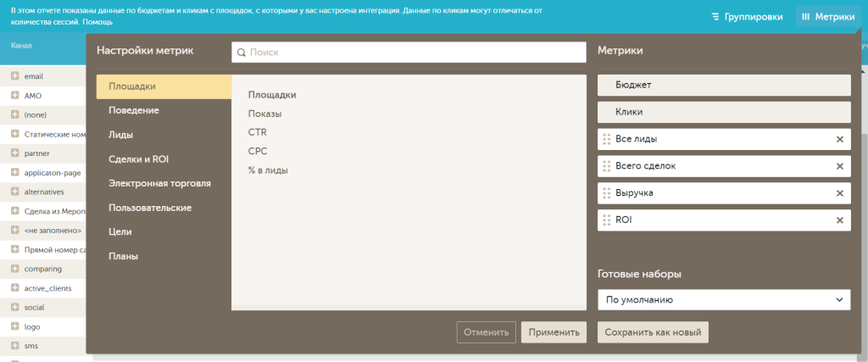This screenshot has width=868, height=362.
Task: Click the Отменить button
Action: click(486, 332)
